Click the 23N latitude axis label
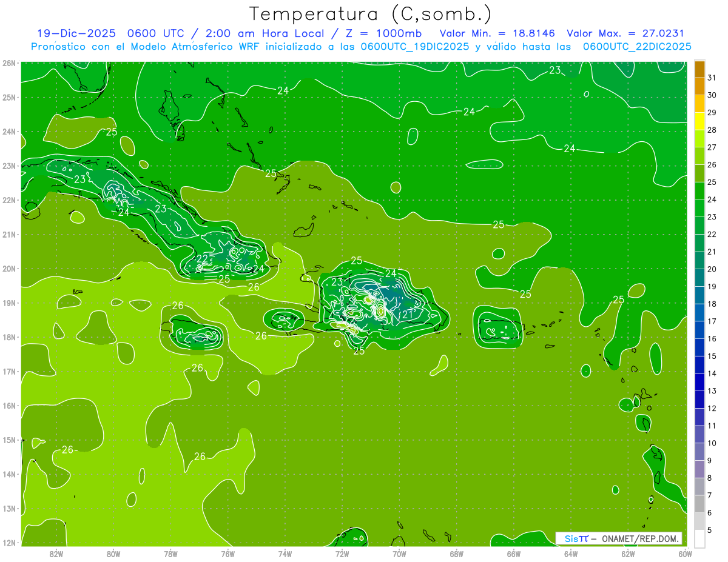This screenshot has height=562, width=728. [x=8, y=166]
